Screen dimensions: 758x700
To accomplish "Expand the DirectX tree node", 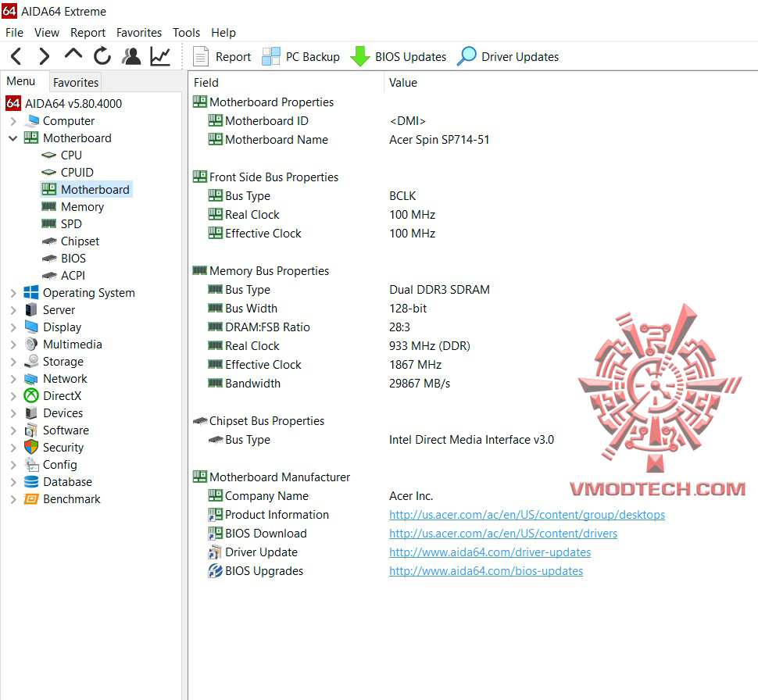I will tap(13, 396).
